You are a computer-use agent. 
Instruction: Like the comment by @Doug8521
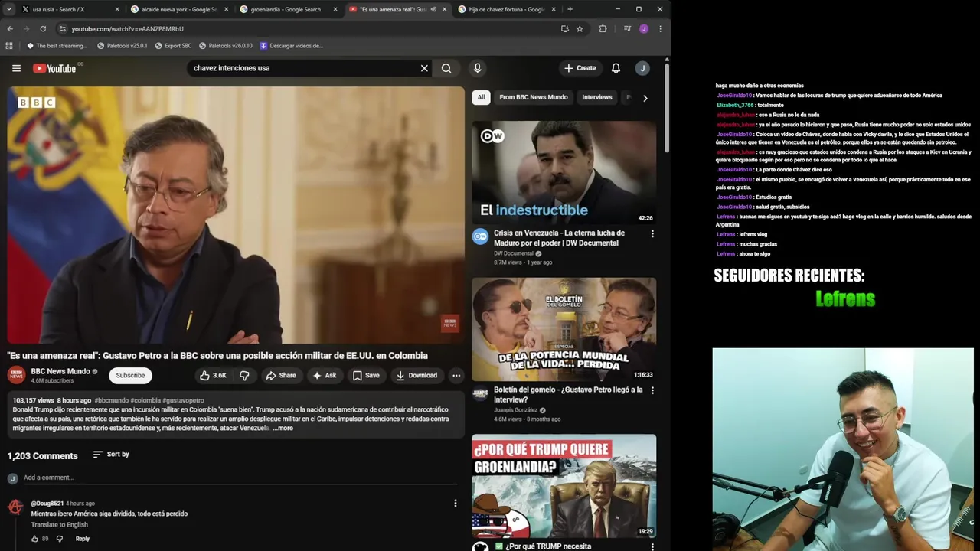[34, 539]
